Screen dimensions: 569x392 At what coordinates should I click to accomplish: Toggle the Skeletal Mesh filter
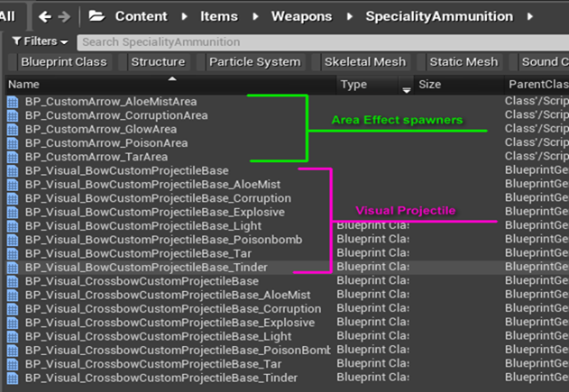(x=364, y=62)
